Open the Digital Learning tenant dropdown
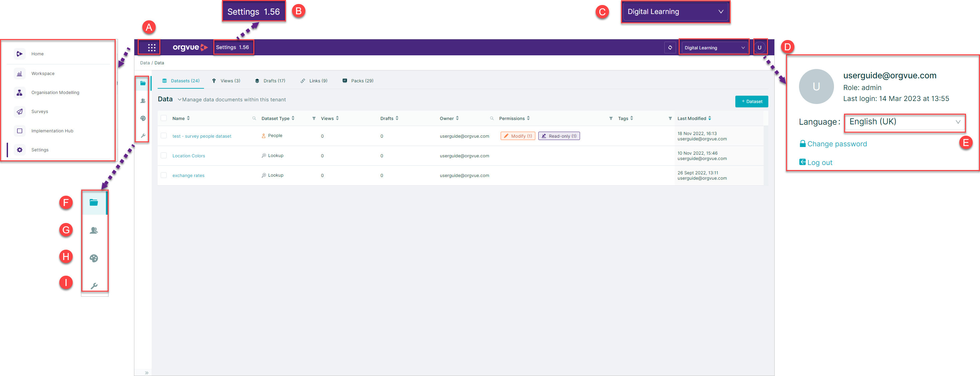This screenshot has height=376, width=980. (x=714, y=47)
